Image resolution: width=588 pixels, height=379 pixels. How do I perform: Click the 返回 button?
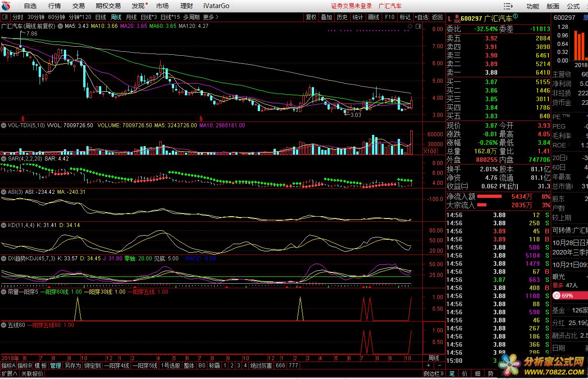pos(437,17)
